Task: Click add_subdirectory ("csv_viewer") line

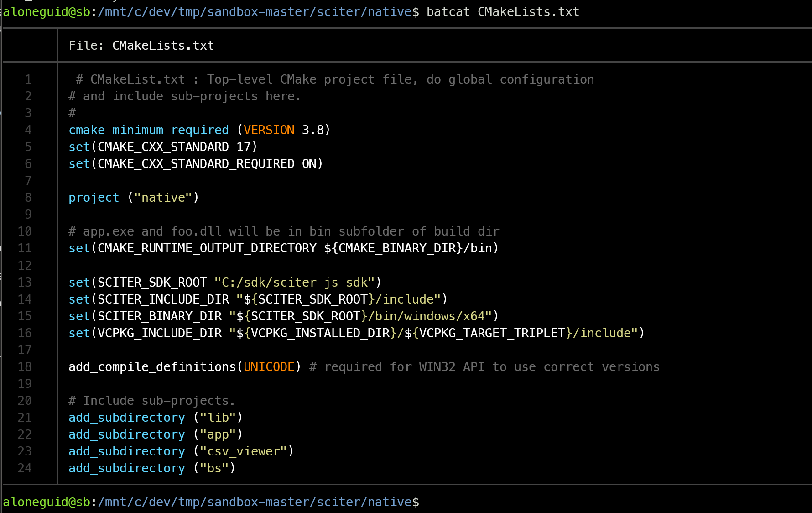Action: pos(181,451)
